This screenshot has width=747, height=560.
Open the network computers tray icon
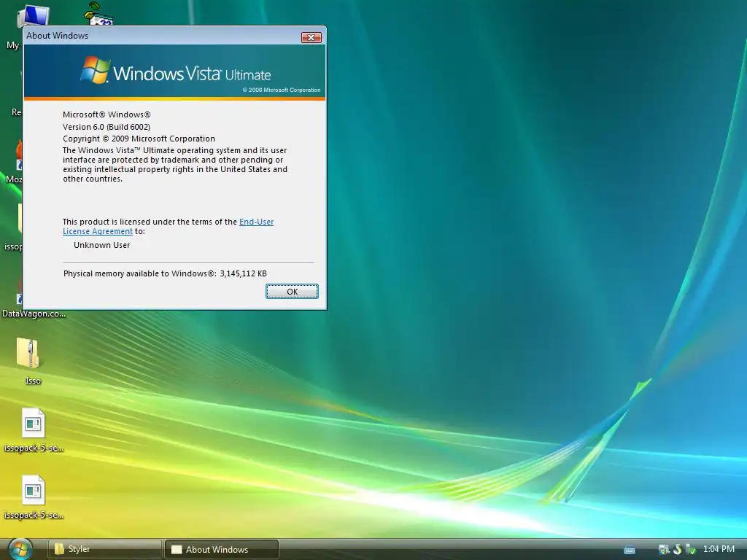coord(664,550)
